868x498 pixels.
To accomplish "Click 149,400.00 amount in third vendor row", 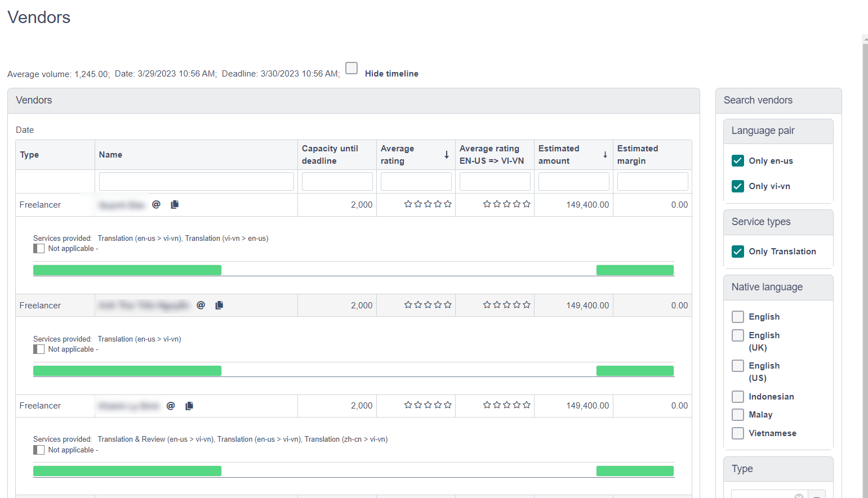I will coord(587,406).
